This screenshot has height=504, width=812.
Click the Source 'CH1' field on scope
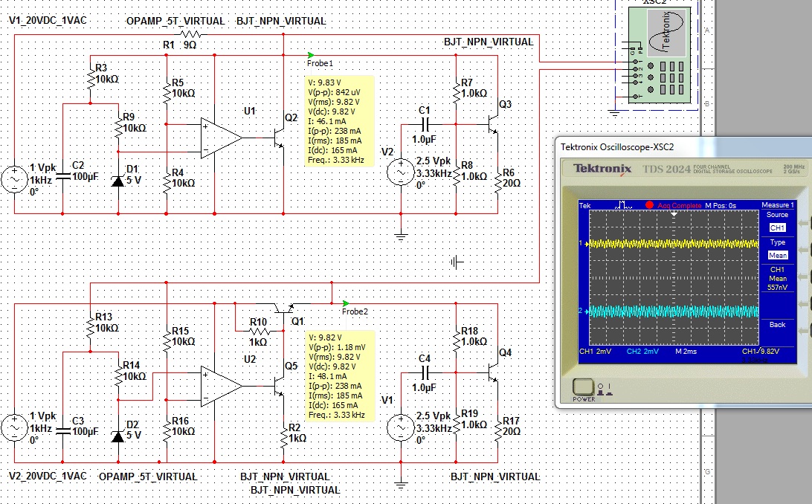click(x=777, y=227)
